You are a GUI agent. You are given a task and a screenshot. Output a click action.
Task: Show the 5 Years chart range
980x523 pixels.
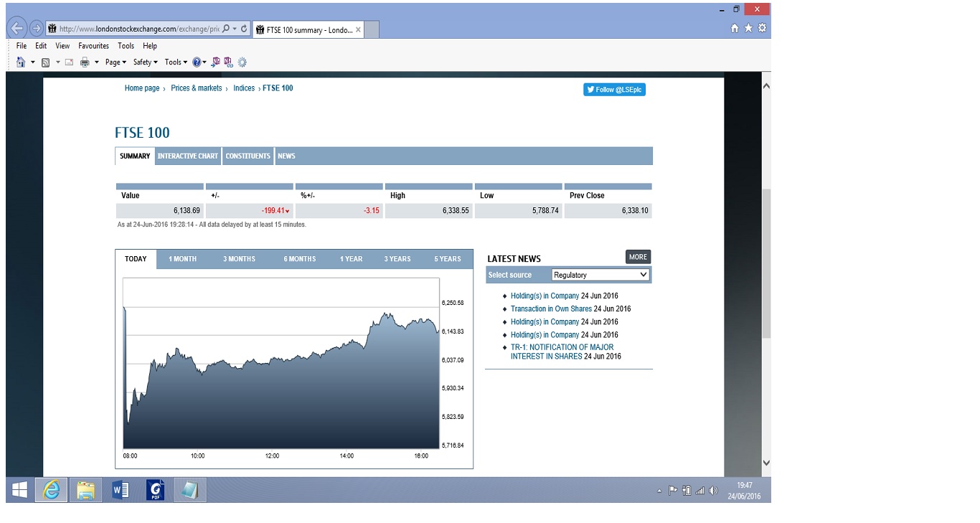(x=448, y=259)
